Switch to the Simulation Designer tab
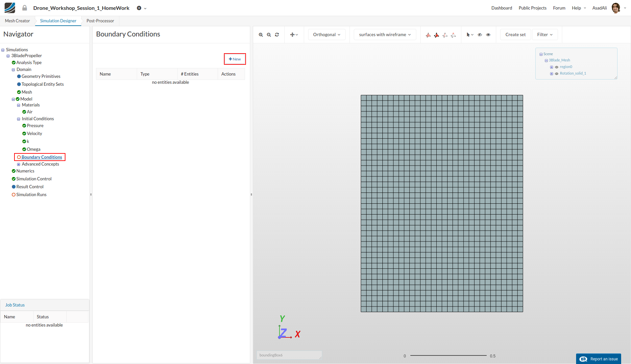This screenshot has height=364, width=631. click(x=58, y=21)
